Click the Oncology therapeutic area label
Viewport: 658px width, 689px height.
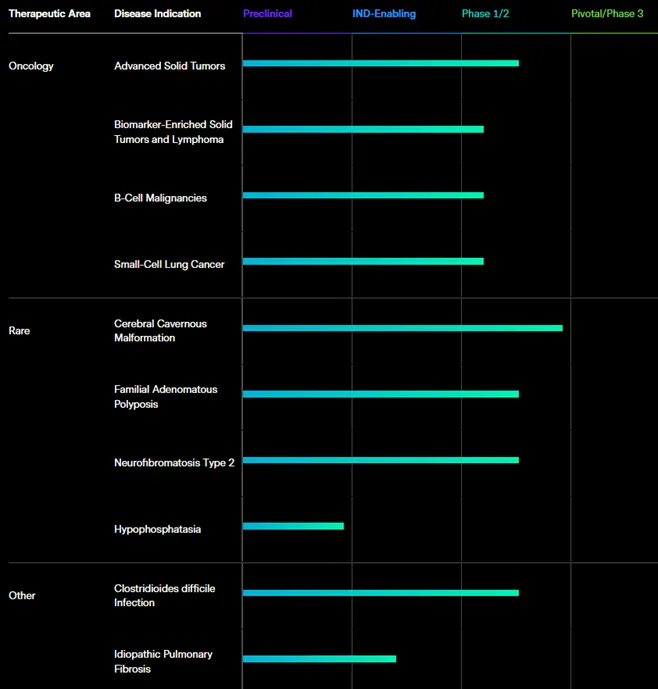point(31,66)
